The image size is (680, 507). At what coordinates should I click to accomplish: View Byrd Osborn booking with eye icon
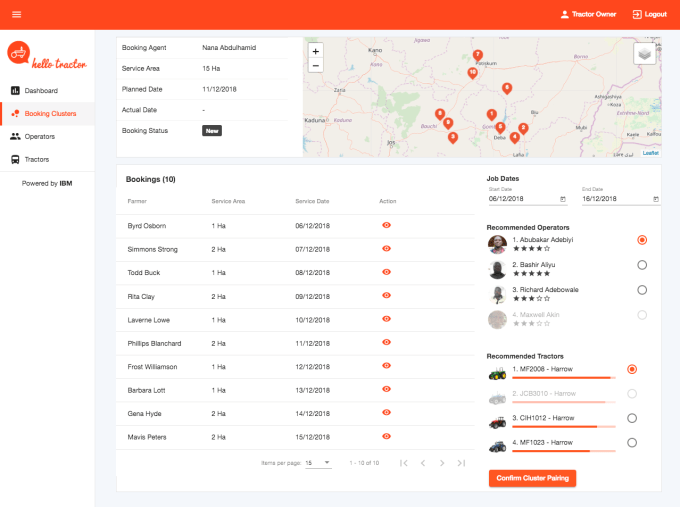[x=387, y=226]
